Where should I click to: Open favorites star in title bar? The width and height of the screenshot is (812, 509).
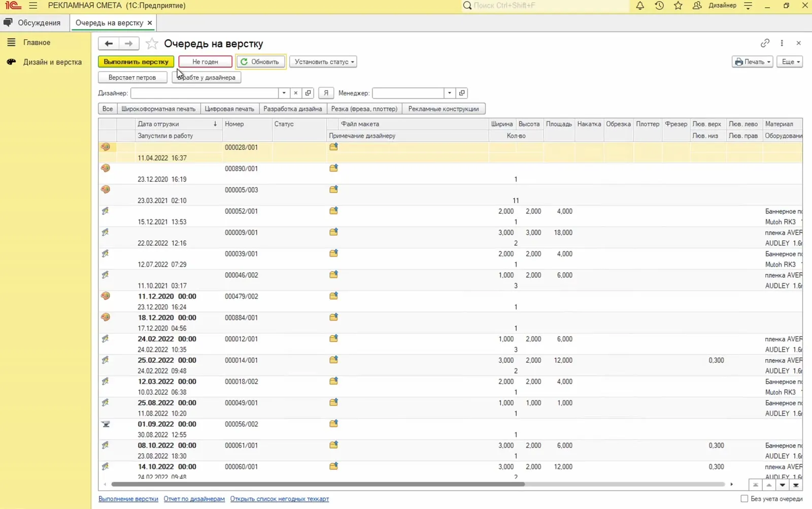678,6
